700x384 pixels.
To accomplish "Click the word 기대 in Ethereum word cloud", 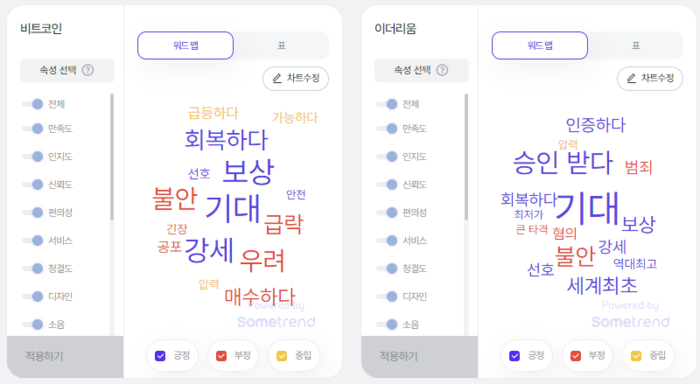I will click(588, 208).
